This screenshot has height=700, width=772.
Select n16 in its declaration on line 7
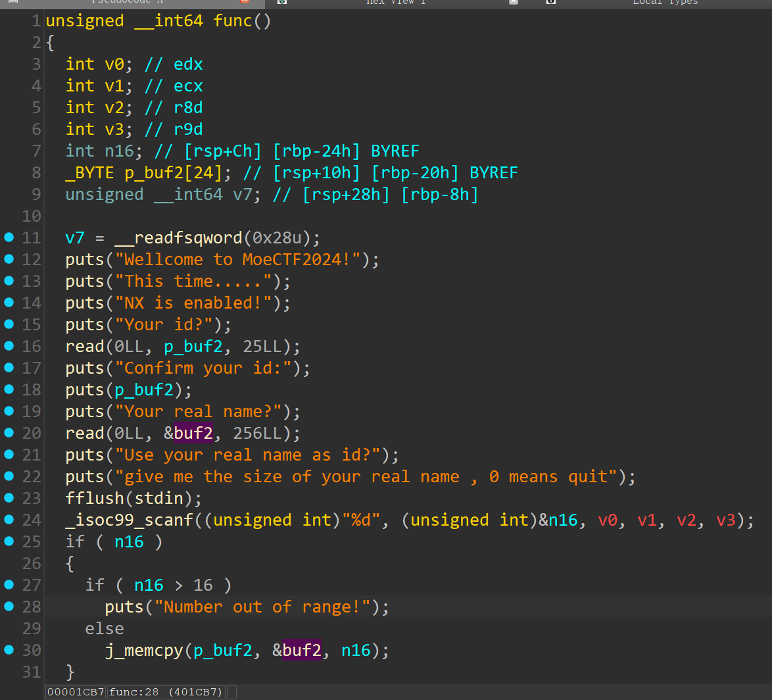119,151
